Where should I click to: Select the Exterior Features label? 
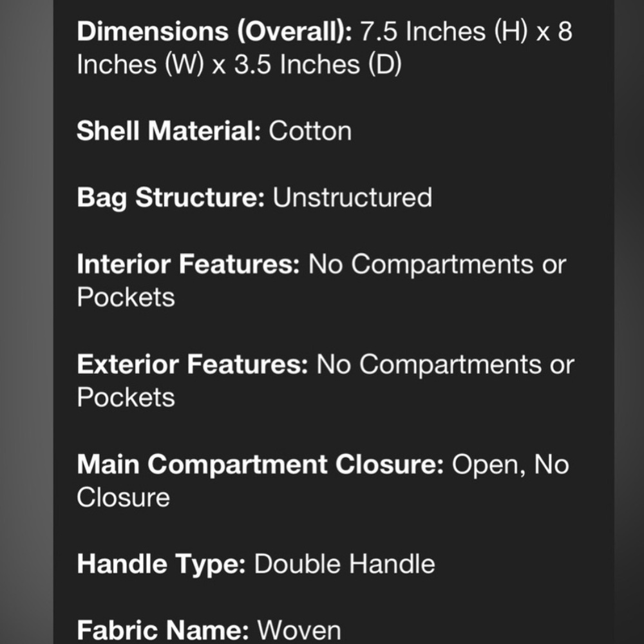(193, 365)
